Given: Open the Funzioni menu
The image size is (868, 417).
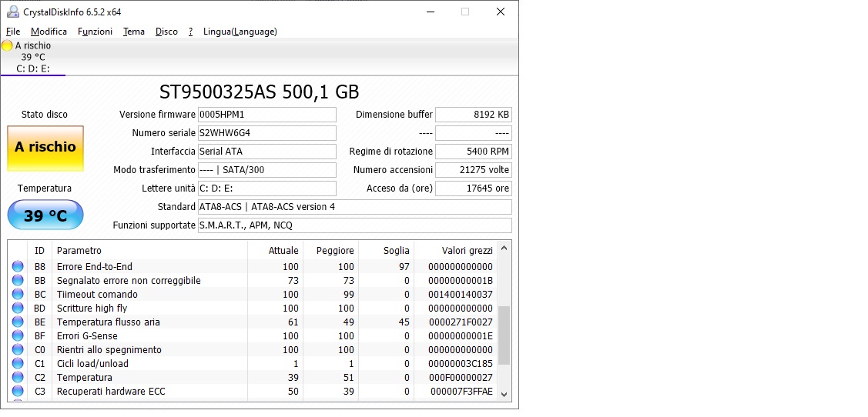Looking at the screenshot, I should point(96,32).
